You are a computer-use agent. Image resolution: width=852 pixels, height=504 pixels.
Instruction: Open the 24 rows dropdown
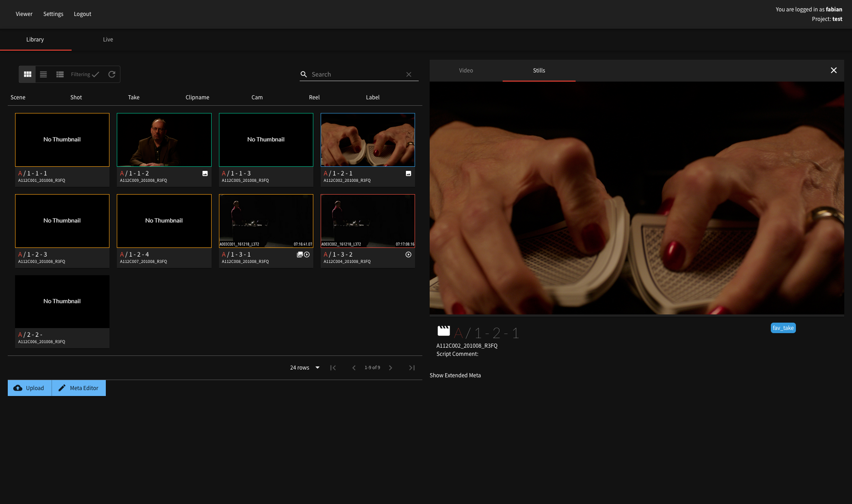[304, 367]
